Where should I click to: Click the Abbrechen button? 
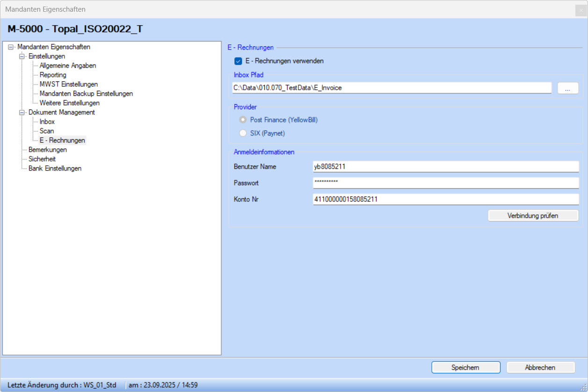click(x=540, y=368)
